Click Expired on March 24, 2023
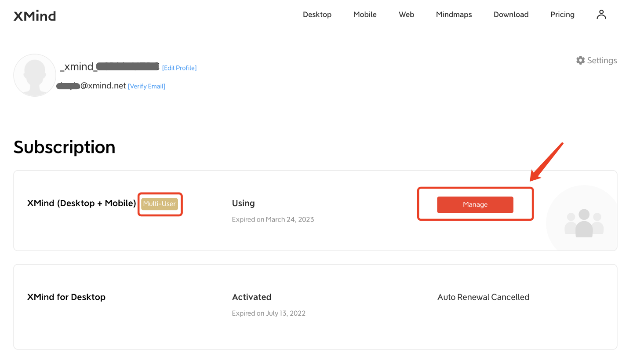The width and height of the screenshot is (633, 364). [273, 219]
